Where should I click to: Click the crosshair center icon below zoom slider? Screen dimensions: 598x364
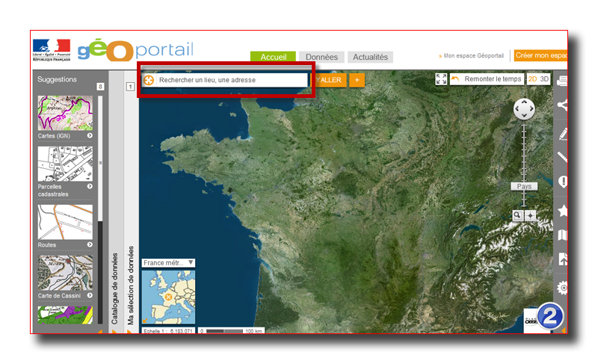(530, 216)
